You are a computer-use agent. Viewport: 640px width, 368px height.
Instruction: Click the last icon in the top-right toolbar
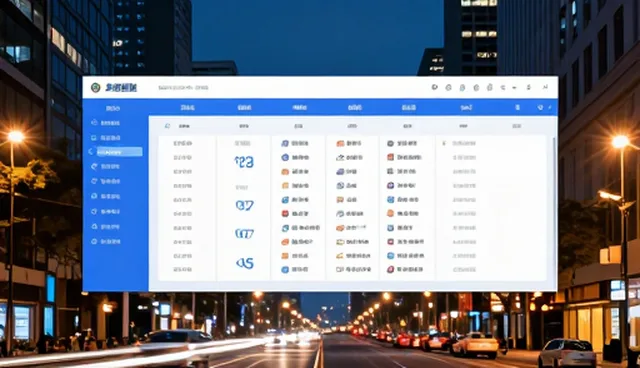(545, 87)
